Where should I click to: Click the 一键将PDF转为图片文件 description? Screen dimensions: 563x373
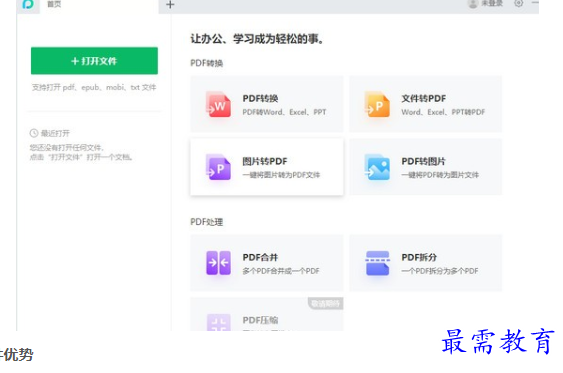(440, 175)
